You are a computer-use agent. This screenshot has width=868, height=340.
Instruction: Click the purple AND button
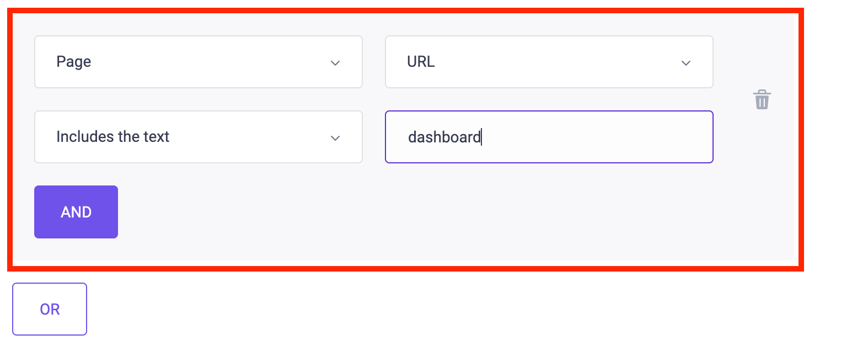(76, 212)
